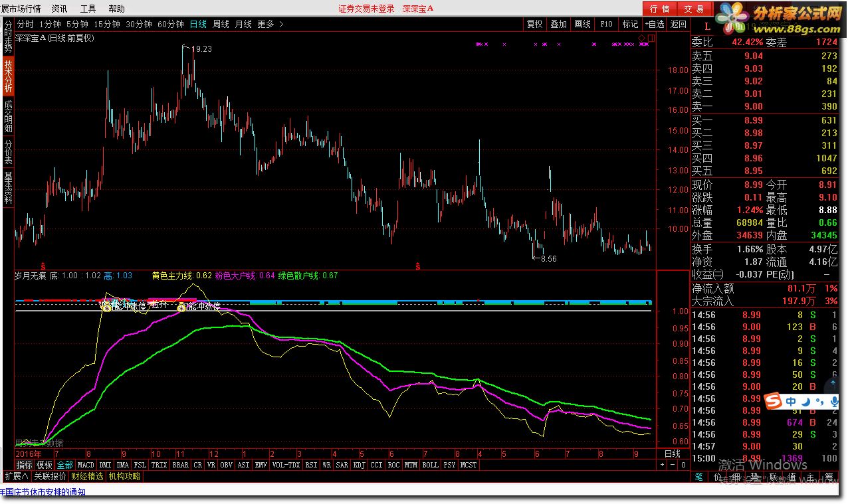
Task: Click the 日线 label at the time axis end
Action: point(673,454)
